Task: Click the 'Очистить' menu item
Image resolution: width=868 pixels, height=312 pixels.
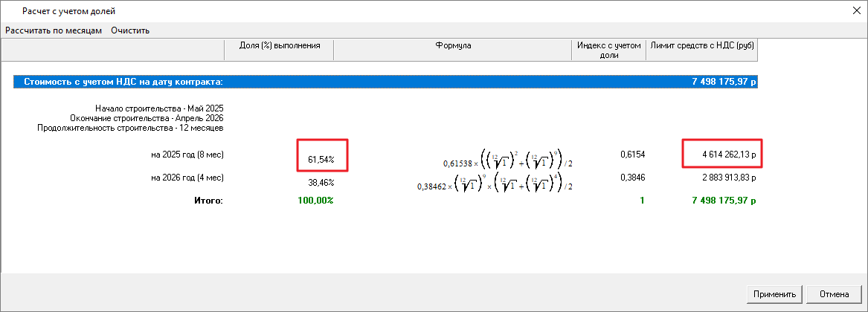Action: click(130, 30)
